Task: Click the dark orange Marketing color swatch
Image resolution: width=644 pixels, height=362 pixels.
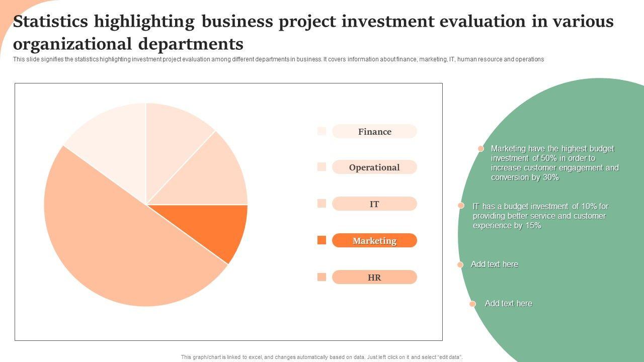Action: tap(321, 240)
